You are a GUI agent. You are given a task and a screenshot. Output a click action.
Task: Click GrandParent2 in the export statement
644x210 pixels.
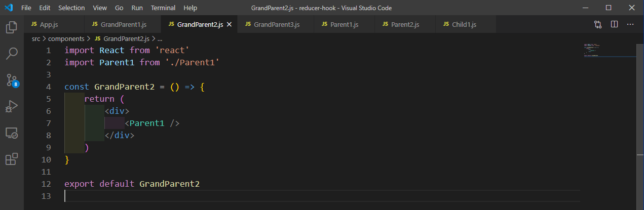pyautogui.click(x=169, y=184)
